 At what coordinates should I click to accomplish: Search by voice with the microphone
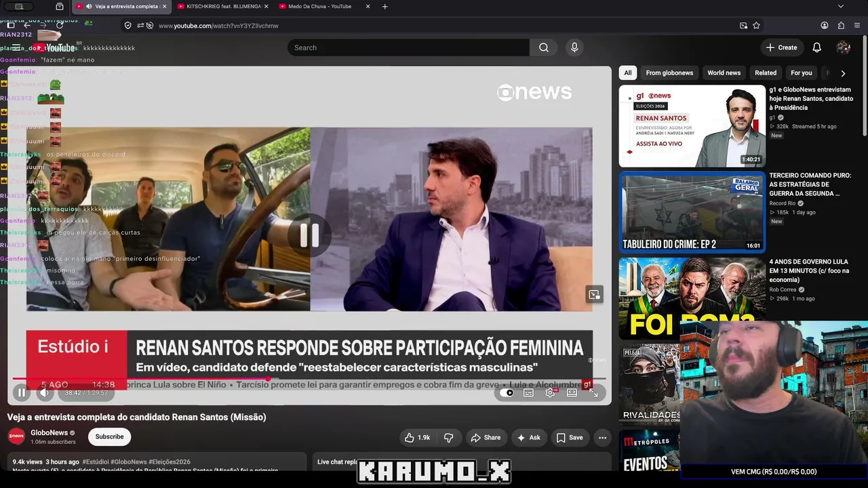[574, 47]
